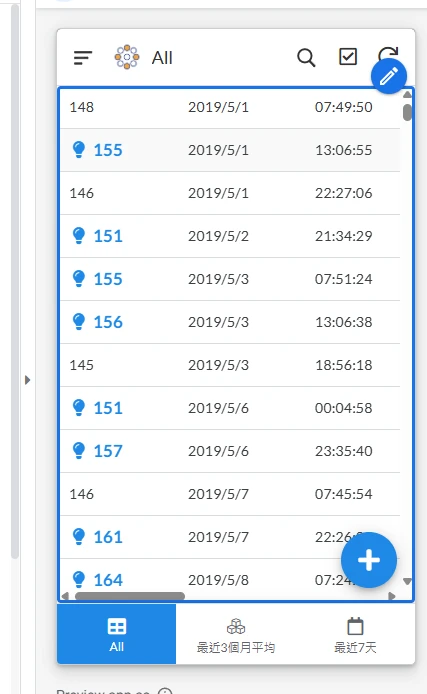The image size is (427, 694).
Task: Toggle the multi-select checkbox icon
Action: (348, 57)
